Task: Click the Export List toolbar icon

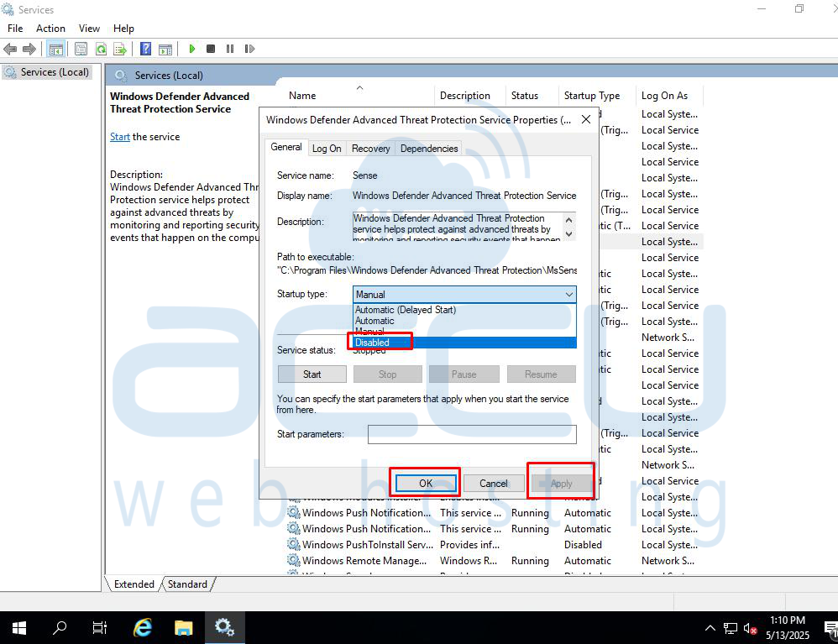Action: click(120, 50)
